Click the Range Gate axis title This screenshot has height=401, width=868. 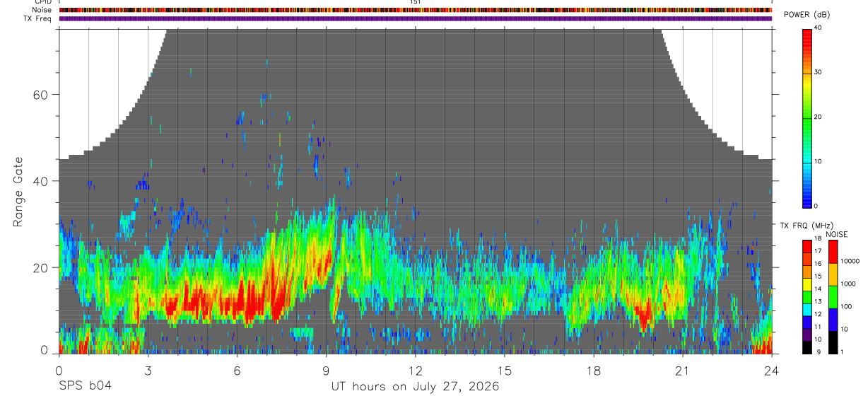pyautogui.click(x=18, y=192)
